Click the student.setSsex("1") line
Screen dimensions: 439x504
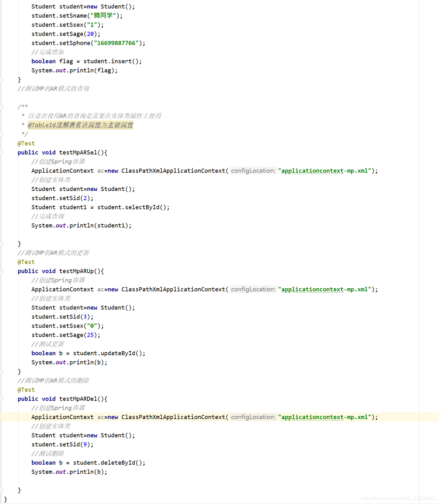[x=67, y=25]
